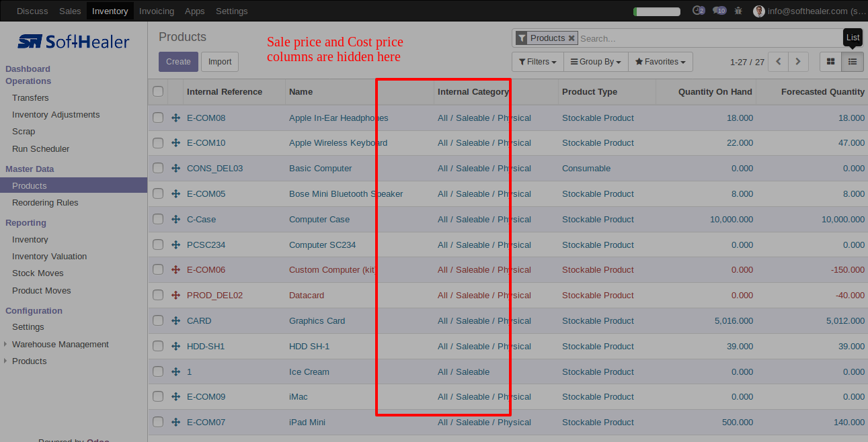
Task: Open Transfers in sidebar
Action: [x=30, y=98]
